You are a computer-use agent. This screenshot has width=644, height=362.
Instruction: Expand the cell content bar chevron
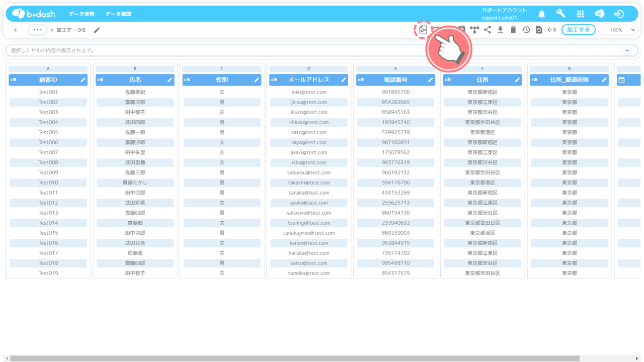click(x=627, y=50)
